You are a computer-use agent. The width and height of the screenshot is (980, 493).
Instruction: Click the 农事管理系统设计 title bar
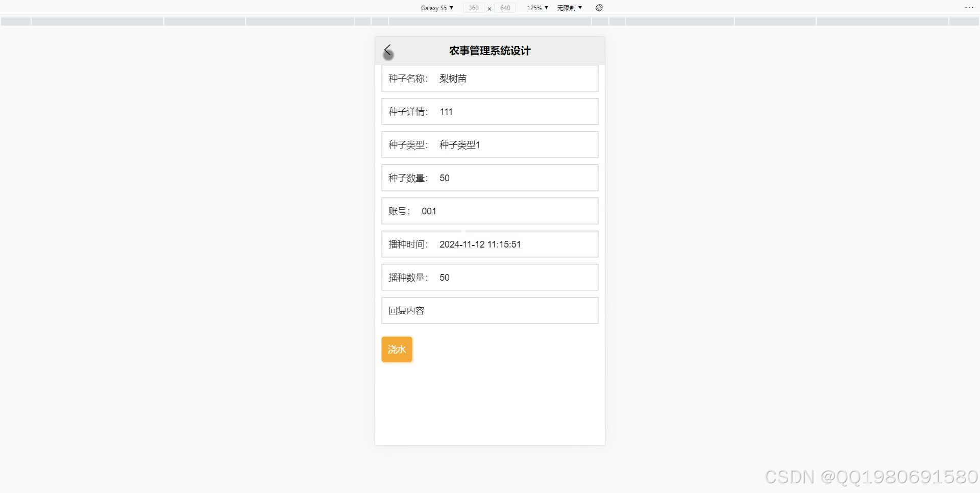tap(489, 51)
